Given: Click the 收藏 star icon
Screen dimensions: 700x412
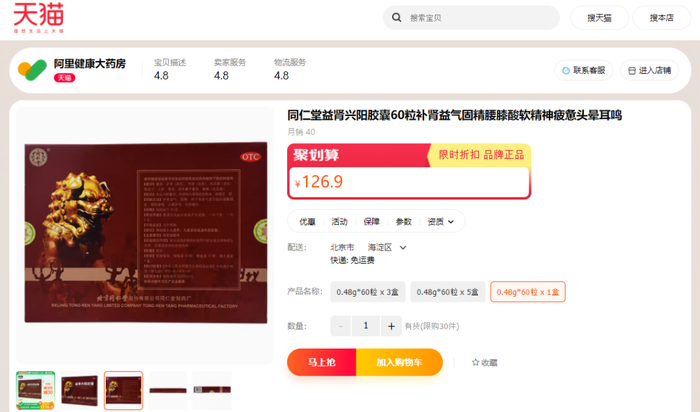Looking at the screenshot, I should point(475,362).
